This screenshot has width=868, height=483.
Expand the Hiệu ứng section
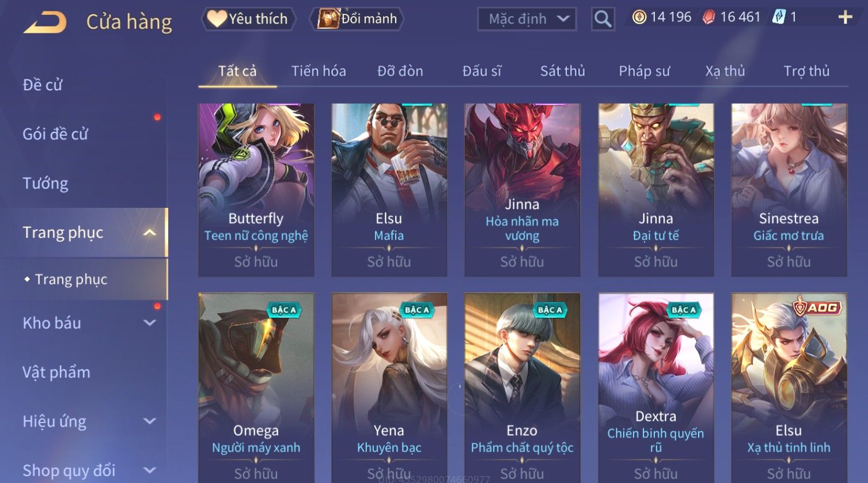(x=150, y=421)
